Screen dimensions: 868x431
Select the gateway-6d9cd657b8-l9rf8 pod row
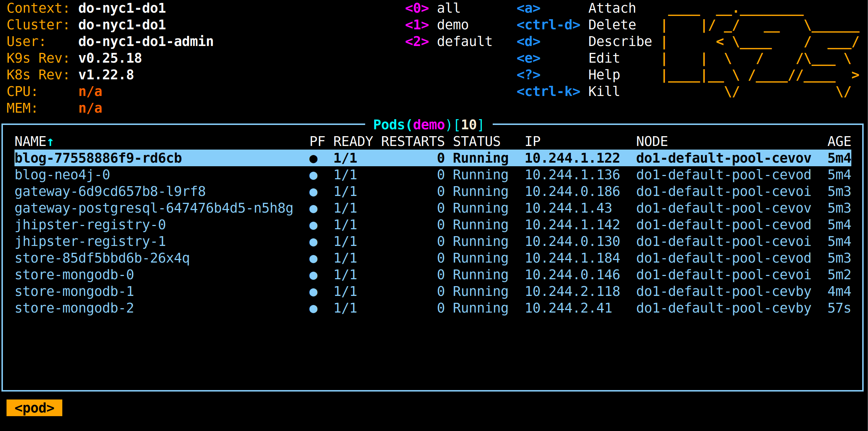(110, 192)
